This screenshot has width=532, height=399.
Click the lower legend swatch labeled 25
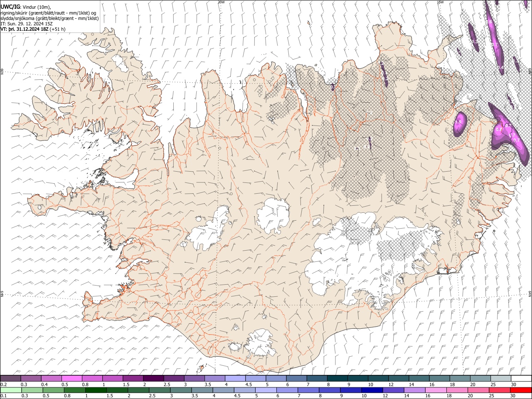tap(499, 390)
